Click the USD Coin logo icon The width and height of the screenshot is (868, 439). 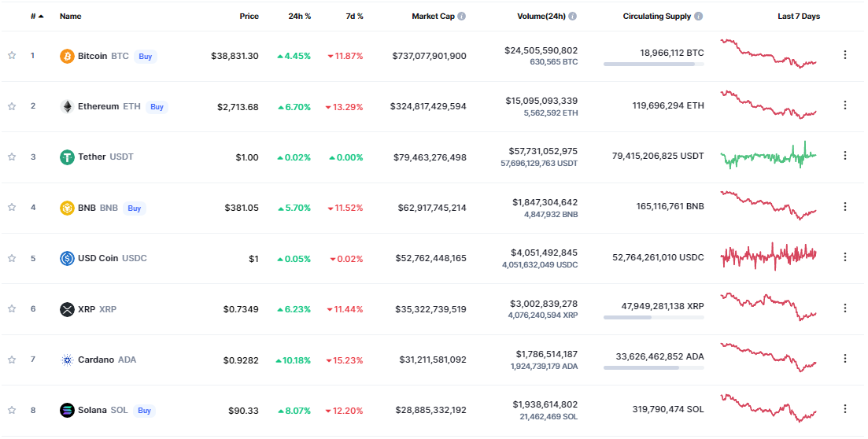(x=67, y=258)
